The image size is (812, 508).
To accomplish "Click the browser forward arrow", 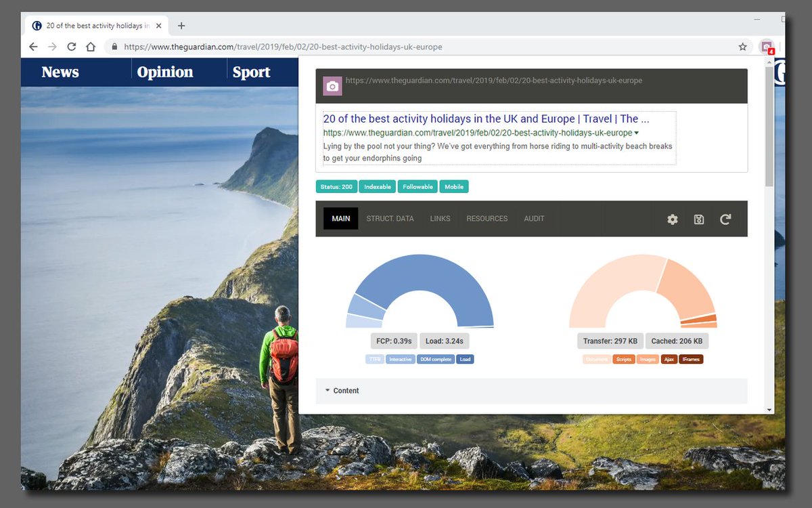I will coord(52,47).
